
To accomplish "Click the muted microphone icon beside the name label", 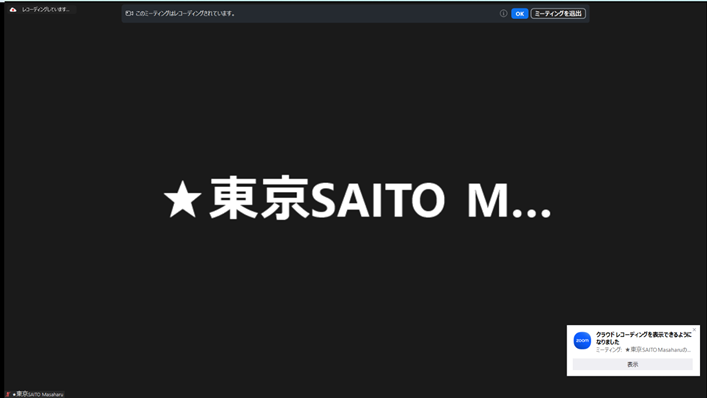I will 8,394.
